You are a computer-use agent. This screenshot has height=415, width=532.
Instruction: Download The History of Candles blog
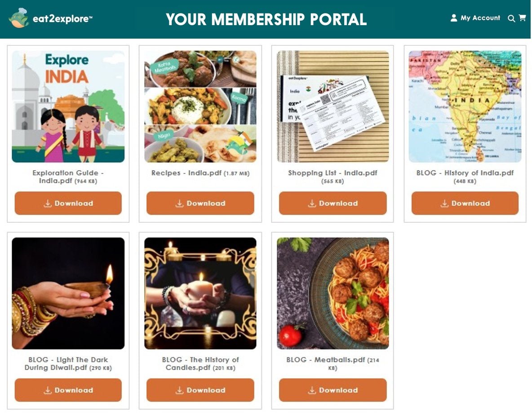(x=200, y=390)
